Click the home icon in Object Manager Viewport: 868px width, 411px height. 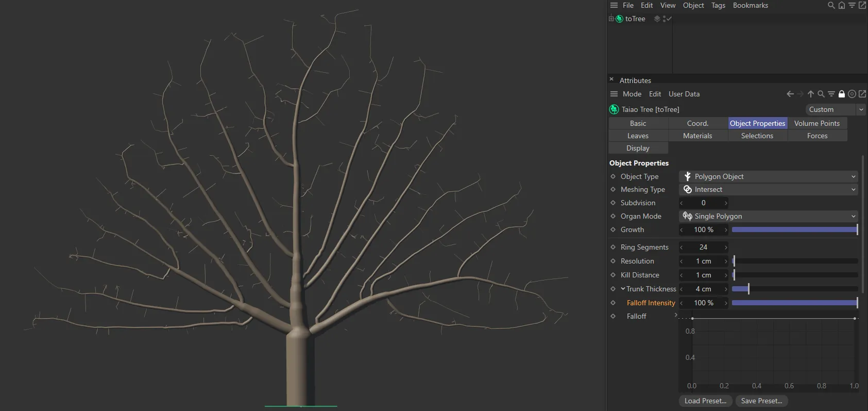coord(841,5)
